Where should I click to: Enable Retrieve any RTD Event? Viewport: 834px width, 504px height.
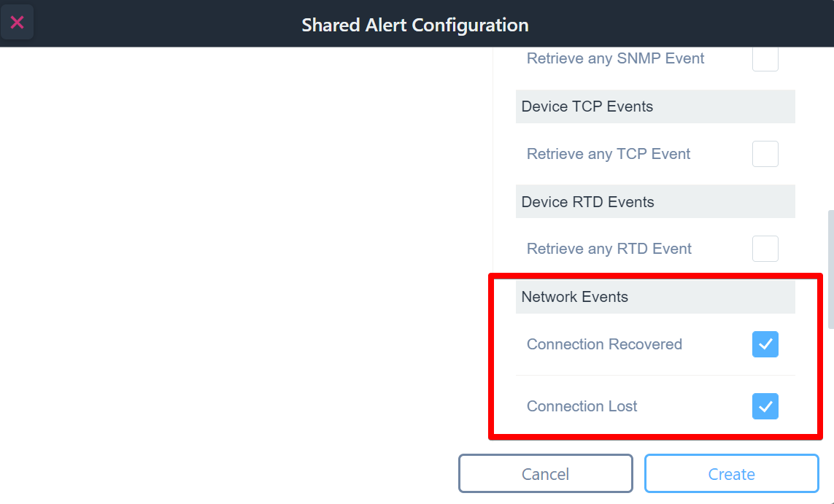(x=765, y=249)
